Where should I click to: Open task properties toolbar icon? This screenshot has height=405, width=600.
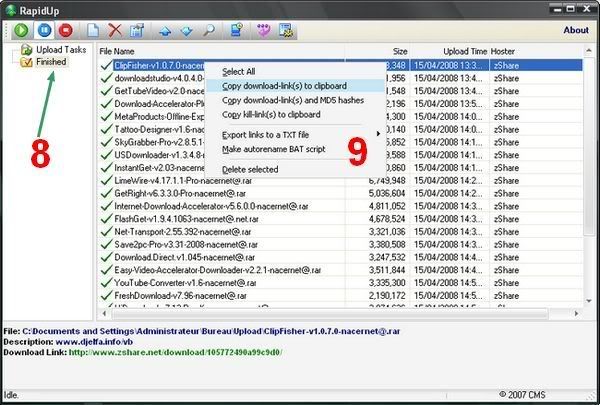[x=137, y=30]
